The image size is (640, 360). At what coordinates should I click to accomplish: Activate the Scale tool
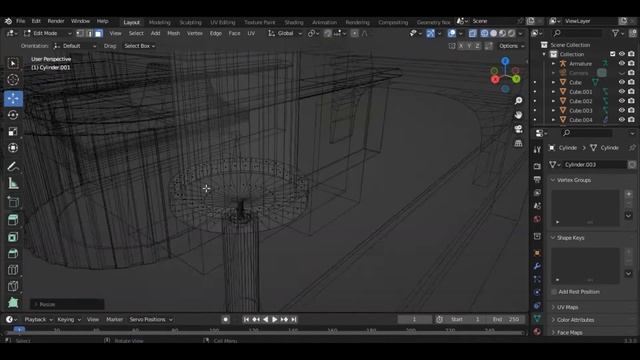click(x=13, y=131)
